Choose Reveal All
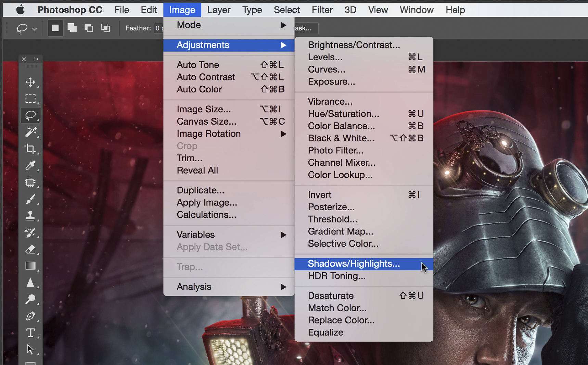Image resolution: width=588 pixels, height=365 pixels. coord(229,171)
